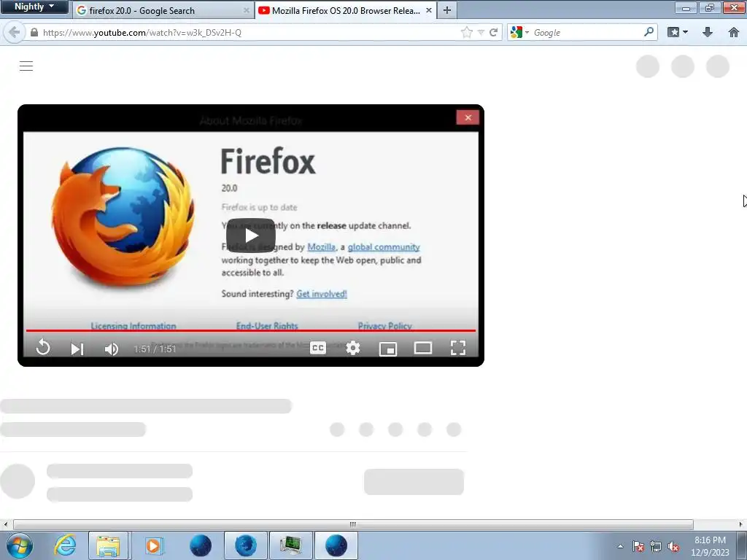Click the Google search input box
747x560 pixels.
(x=587, y=32)
